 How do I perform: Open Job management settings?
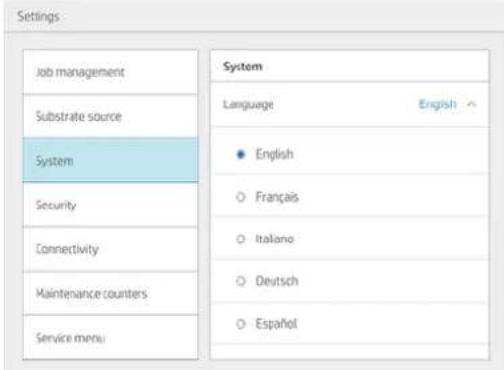pos(110,72)
